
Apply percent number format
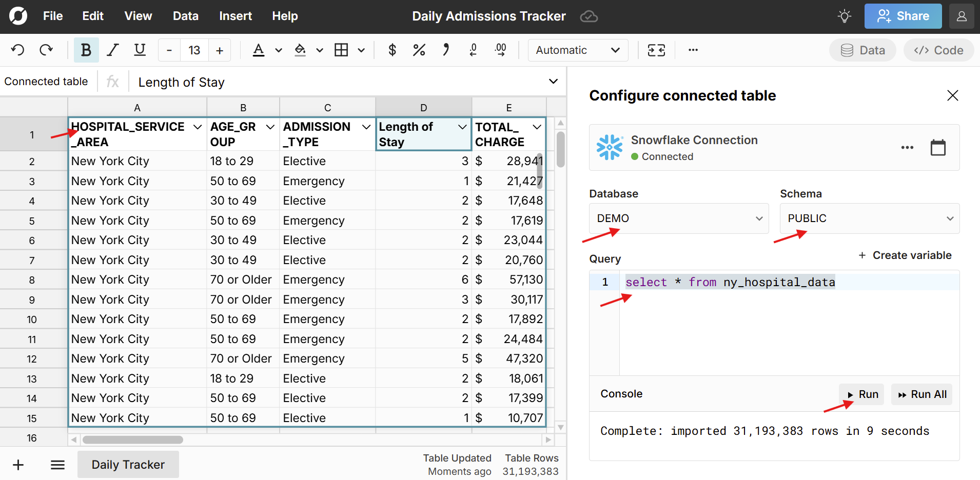pos(419,50)
